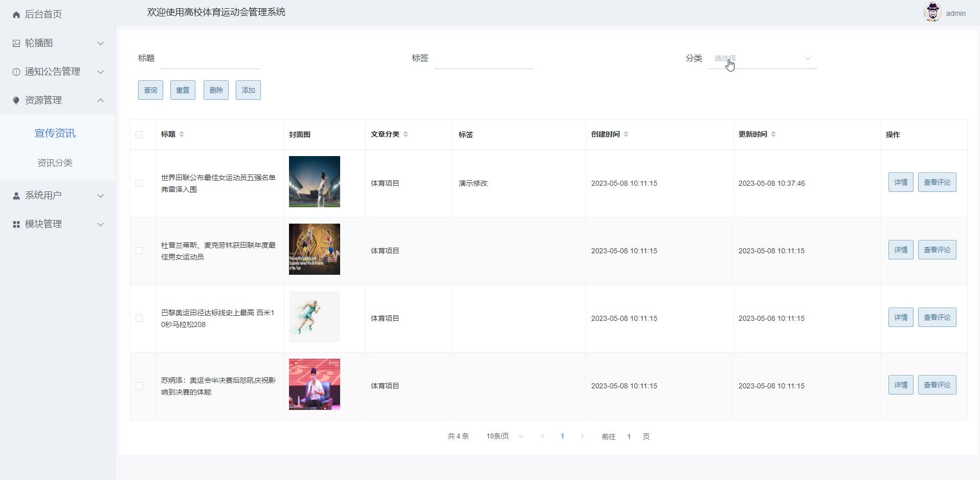Click the 查询 button
980x480 pixels.
tap(150, 90)
